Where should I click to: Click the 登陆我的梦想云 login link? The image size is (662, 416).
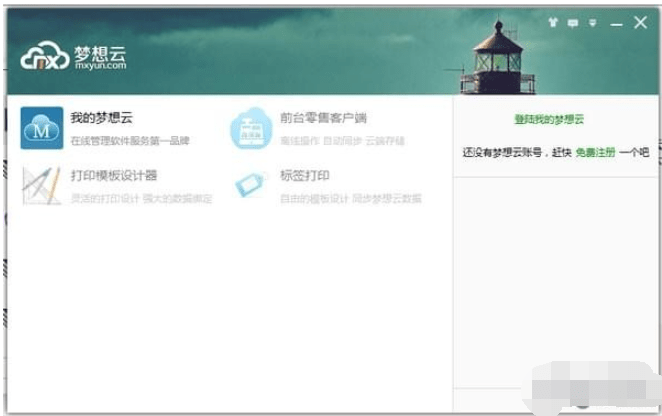click(x=549, y=119)
